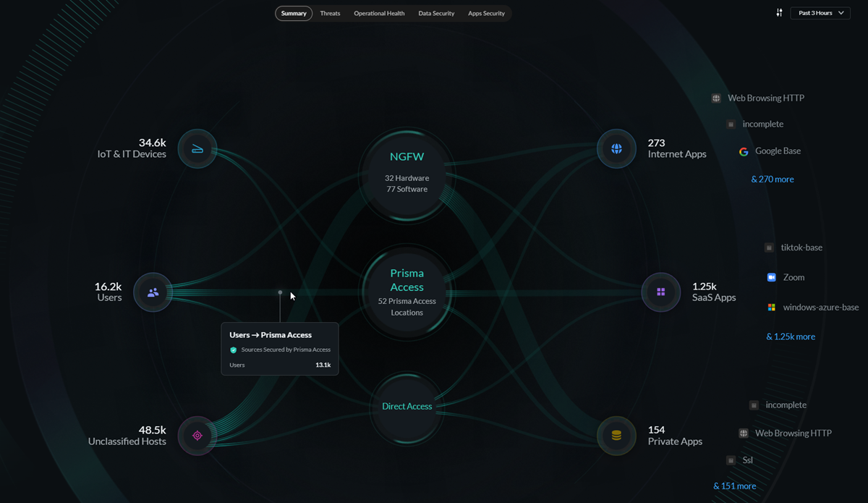Switch to the Summary tab
The width and height of the screenshot is (868, 503).
tap(294, 13)
